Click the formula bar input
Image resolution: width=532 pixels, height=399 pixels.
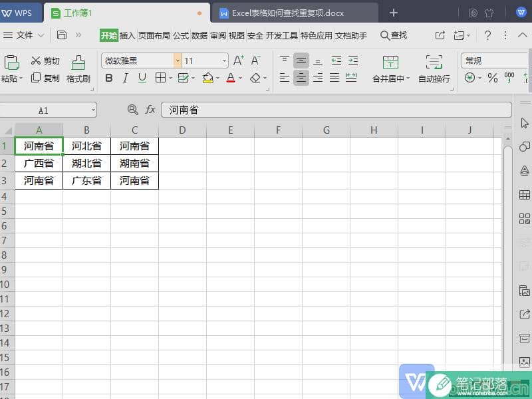336,110
